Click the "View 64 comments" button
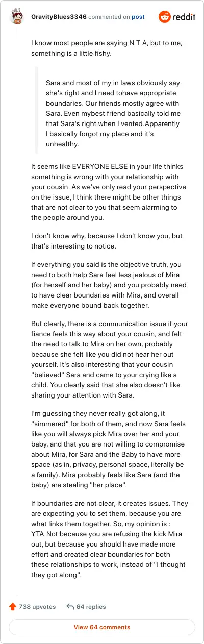 click(102, 627)
